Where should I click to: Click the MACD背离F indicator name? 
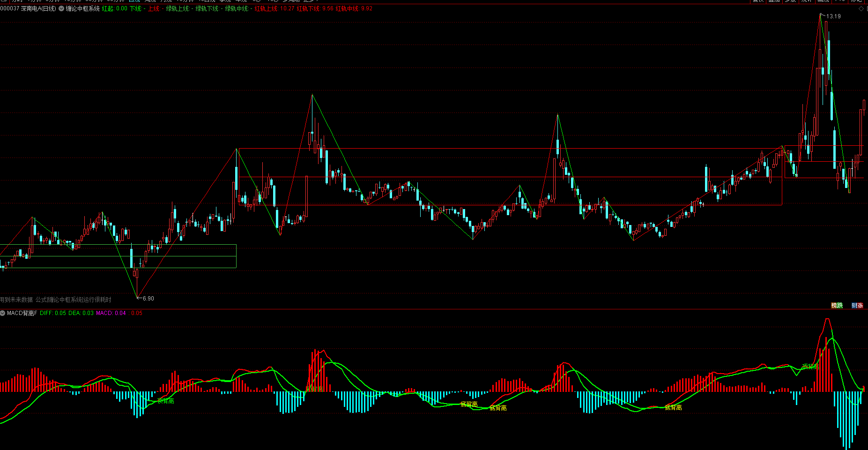click(x=22, y=313)
